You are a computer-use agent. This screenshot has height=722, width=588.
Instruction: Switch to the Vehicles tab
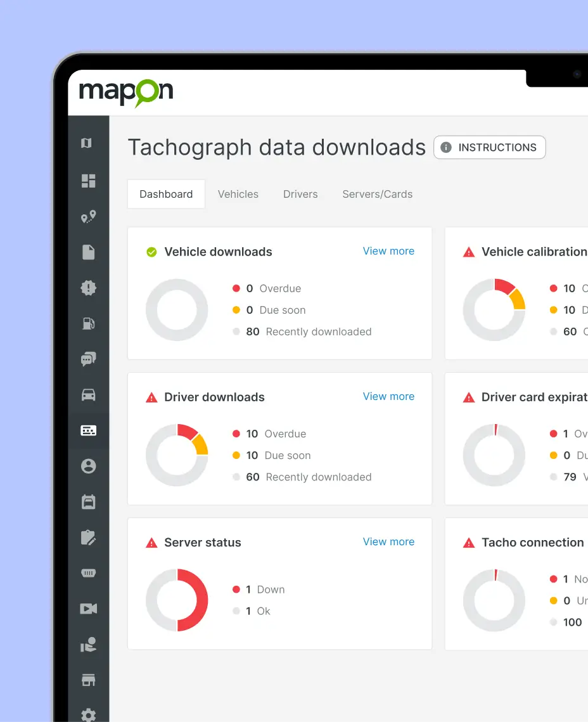[x=238, y=194]
